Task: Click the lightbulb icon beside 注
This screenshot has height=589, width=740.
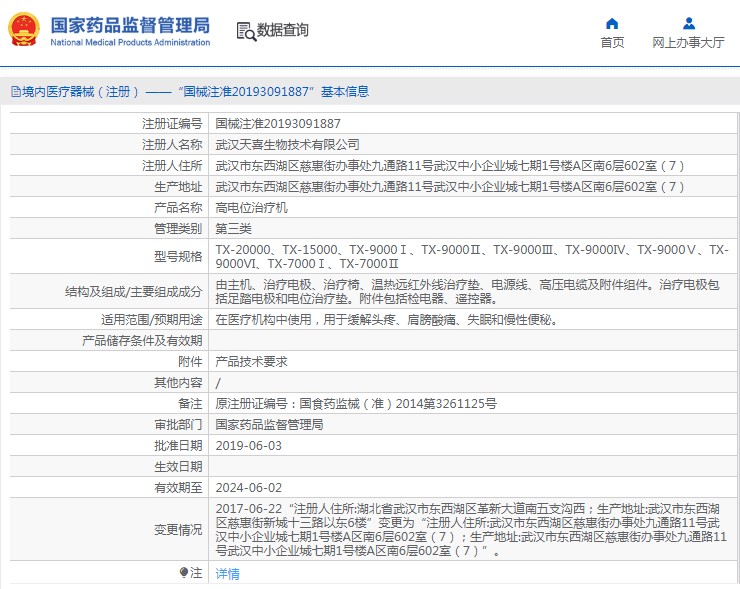Action: 184,572
